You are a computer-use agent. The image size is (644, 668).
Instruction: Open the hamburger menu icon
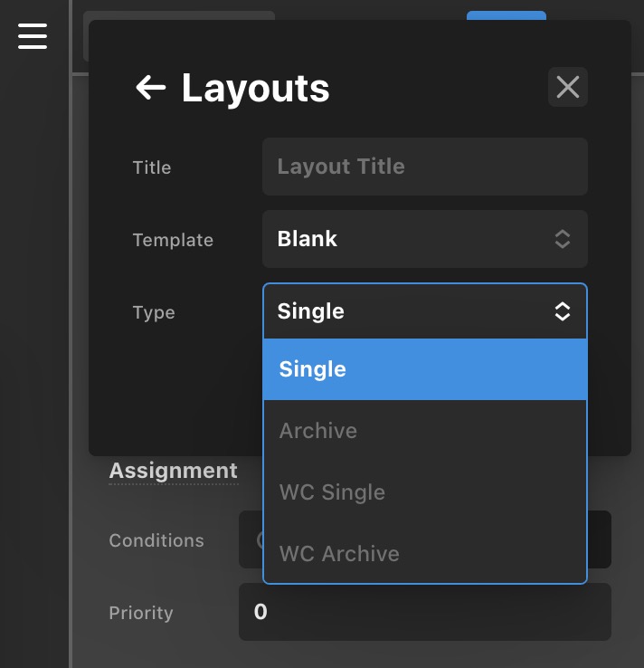pos(33,36)
